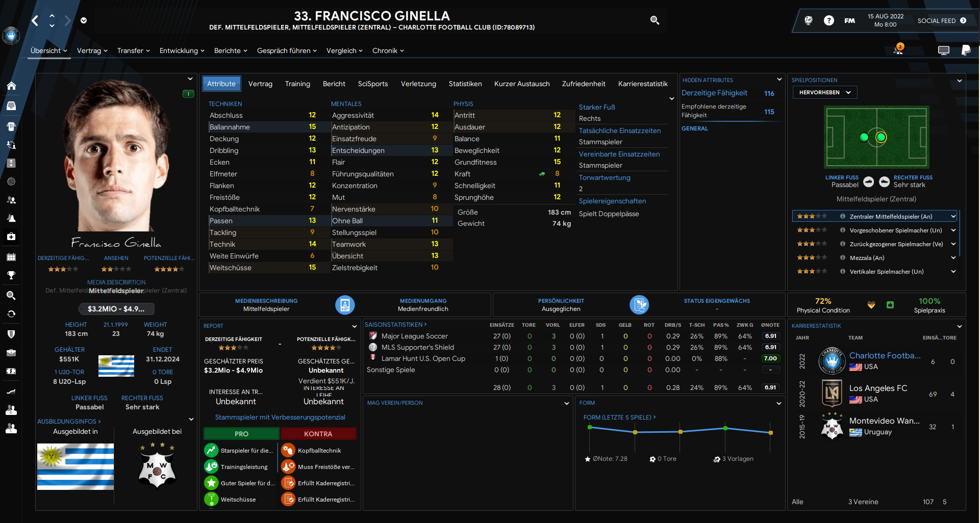980x523 pixels.
Task: Open the finances money icon in the sidebar
Action: (11, 371)
